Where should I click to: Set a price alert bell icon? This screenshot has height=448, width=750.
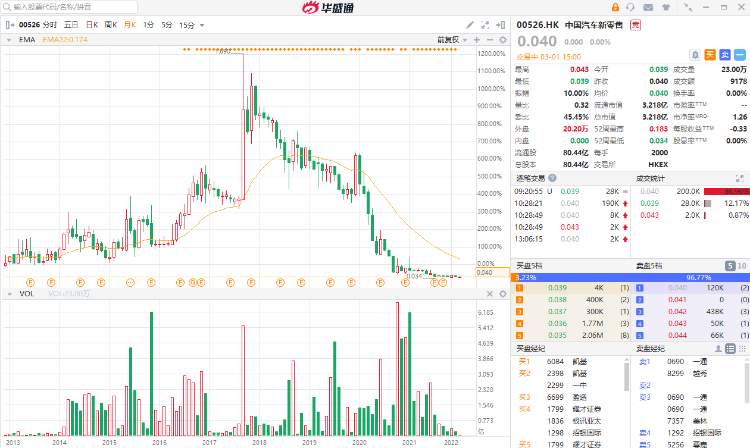(x=695, y=55)
